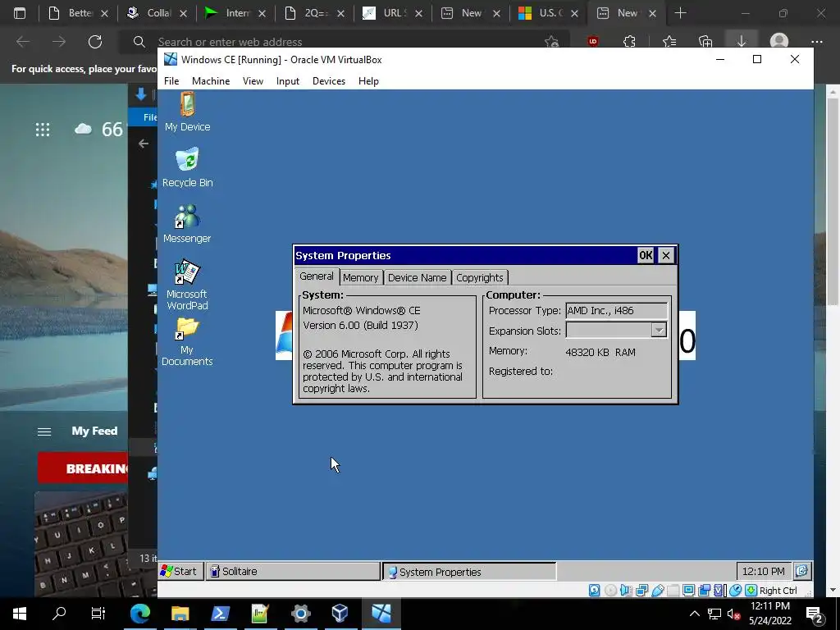Open File Explorer from Windows taskbar
This screenshot has width=840, height=630.
(x=180, y=614)
